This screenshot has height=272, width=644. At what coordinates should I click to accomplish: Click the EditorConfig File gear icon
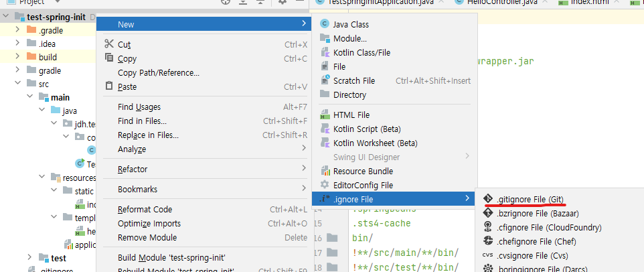325,184
